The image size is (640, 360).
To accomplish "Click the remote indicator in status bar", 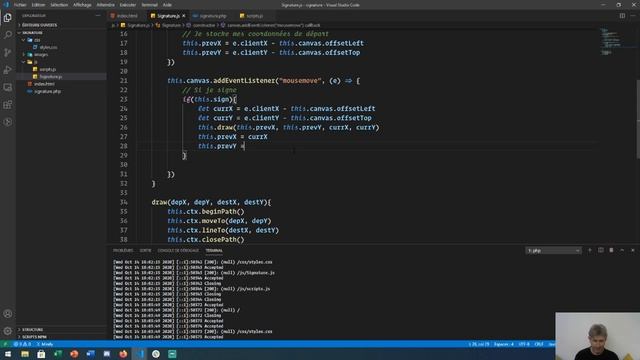I will coord(5,344).
